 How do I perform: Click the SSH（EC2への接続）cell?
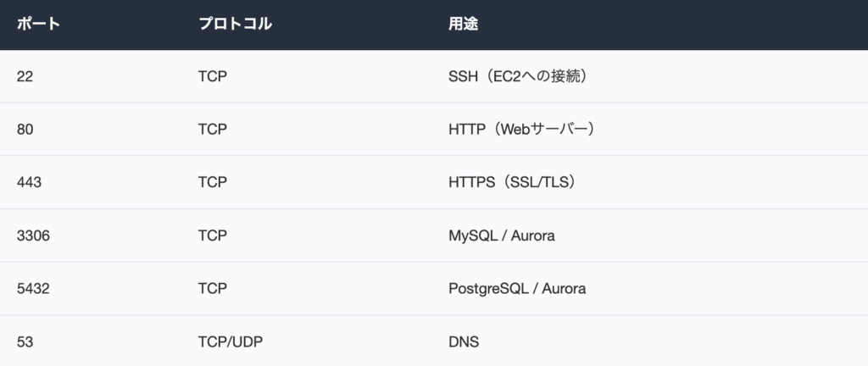[x=518, y=76]
